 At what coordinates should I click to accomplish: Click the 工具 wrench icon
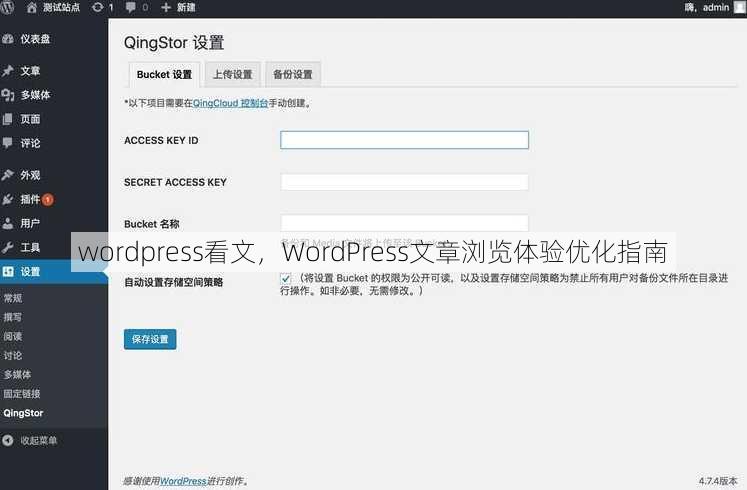point(8,247)
